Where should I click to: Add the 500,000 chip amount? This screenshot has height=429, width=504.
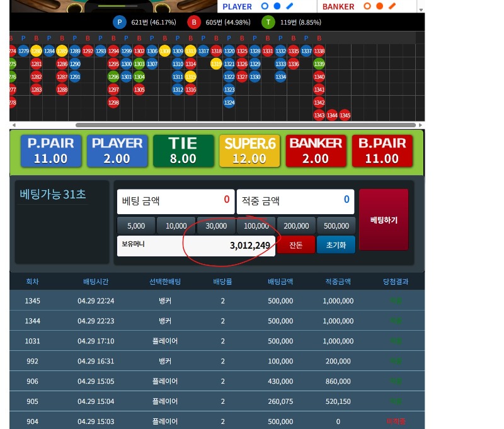[x=336, y=226]
